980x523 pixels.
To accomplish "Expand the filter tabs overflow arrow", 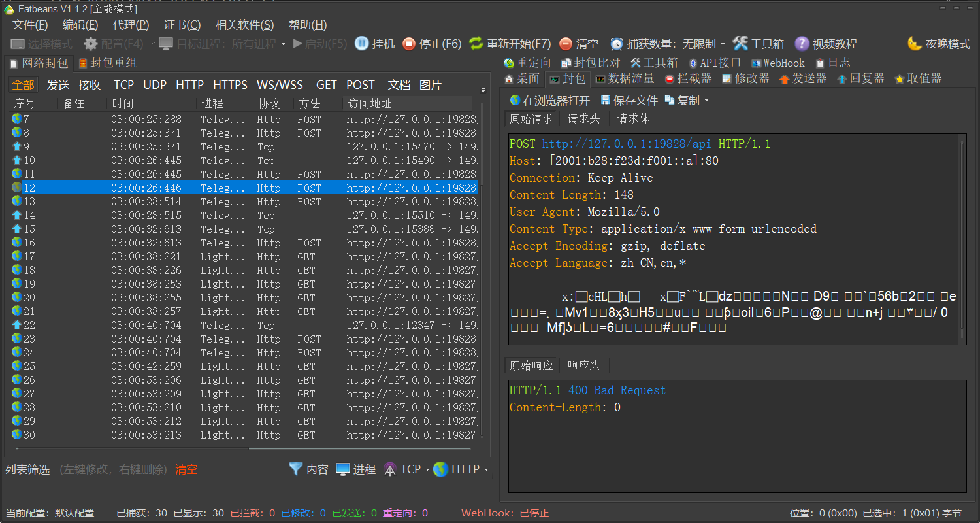I will click(x=483, y=90).
